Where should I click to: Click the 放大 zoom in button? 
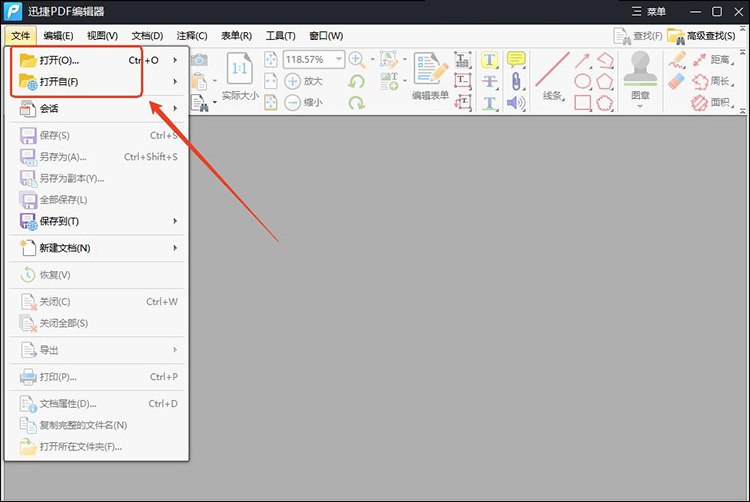304,81
